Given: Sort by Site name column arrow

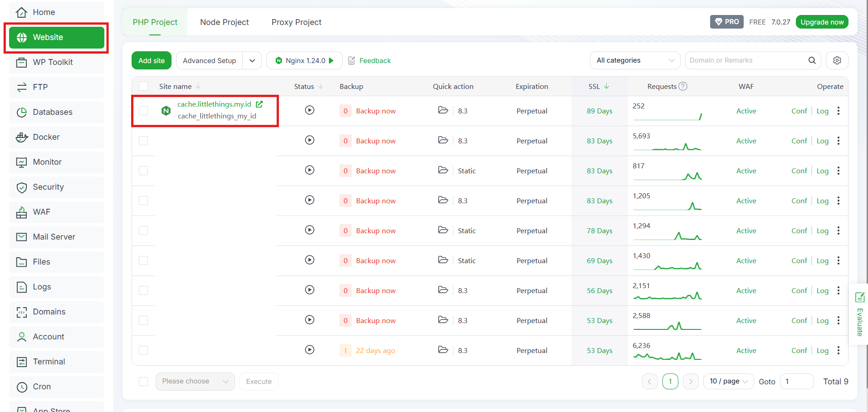Looking at the screenshot, I should click(x=198, y=86).
